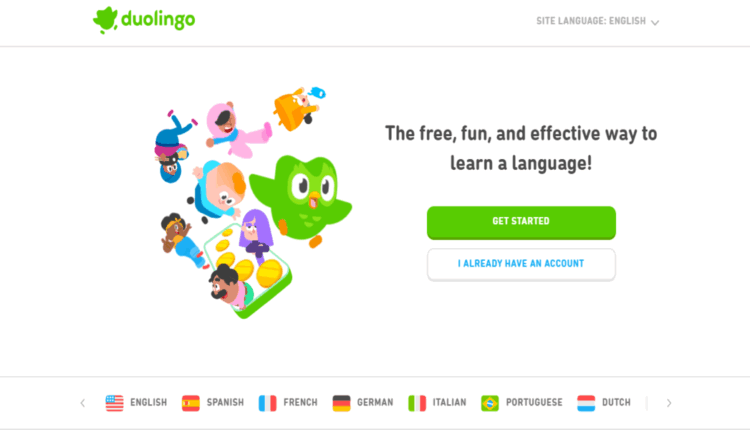Click the Get Started button
This screenshot has width=750, height=430.
pyautogui.click(x=521, y=222)
